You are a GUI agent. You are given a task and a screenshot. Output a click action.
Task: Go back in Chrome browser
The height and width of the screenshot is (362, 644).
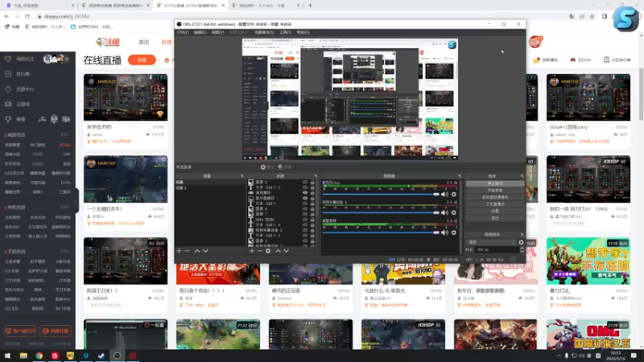[7, 16]
